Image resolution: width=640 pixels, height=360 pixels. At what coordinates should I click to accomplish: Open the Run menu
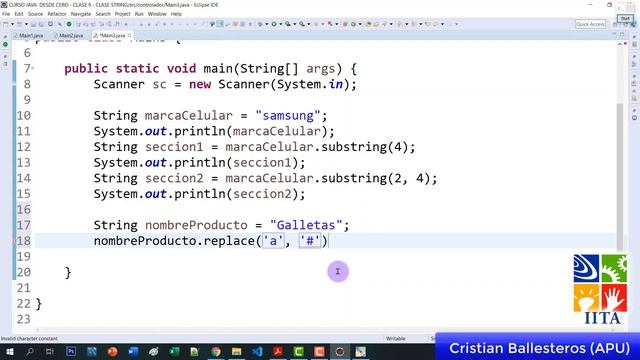click(x=139, y=14)
